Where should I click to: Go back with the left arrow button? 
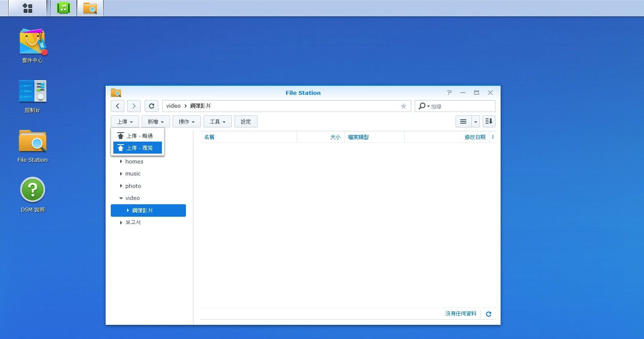pos(118,106)
